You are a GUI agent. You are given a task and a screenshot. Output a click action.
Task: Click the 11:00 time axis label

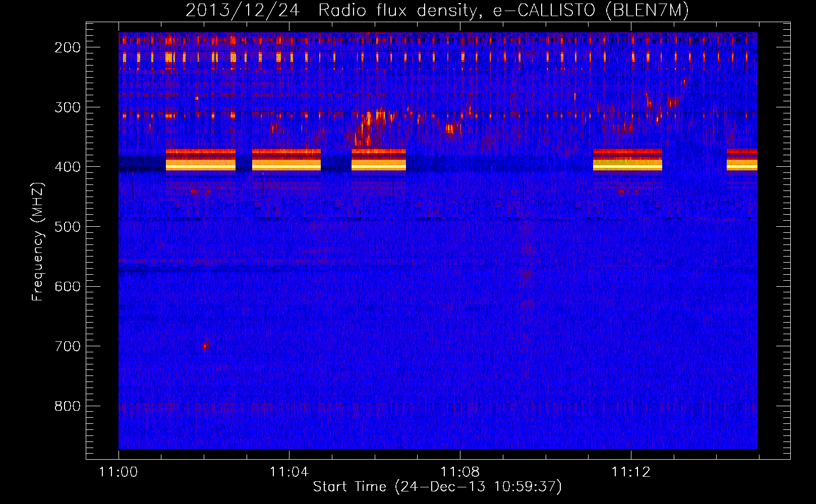(x=119, y=472)
